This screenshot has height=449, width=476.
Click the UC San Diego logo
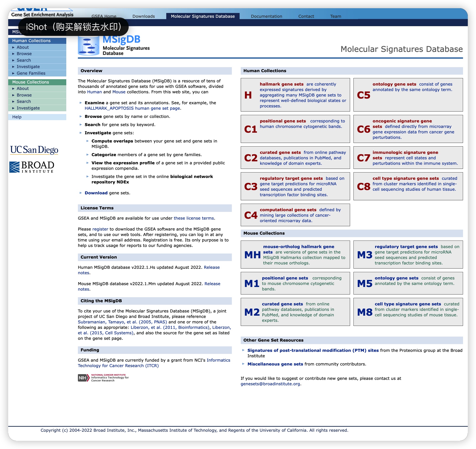[x=34, y=150]
